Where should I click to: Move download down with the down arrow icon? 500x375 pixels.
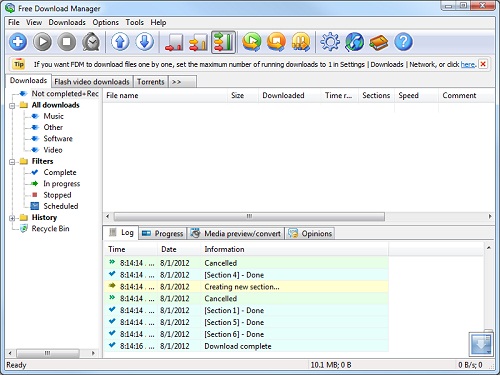click(145, 42)
